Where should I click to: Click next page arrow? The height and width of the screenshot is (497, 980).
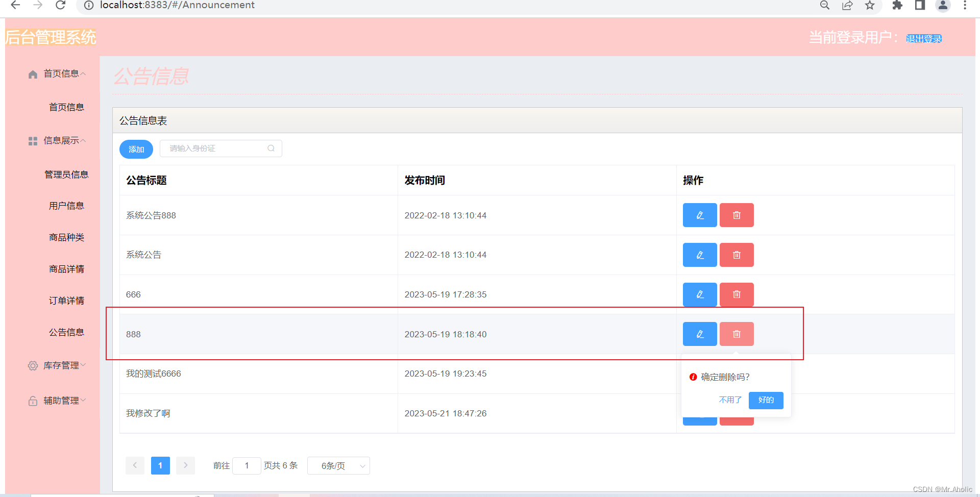pyautogui.click(x=185, y=465)
